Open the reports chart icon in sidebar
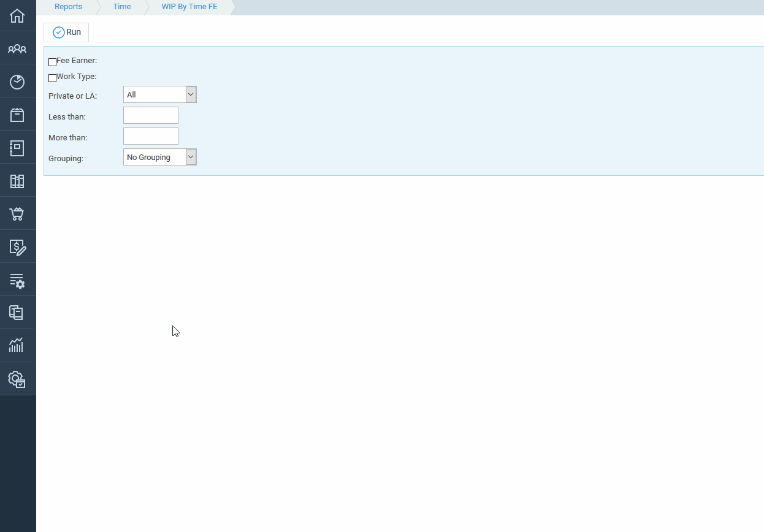This screenshot has height=532, width=764. [17, 345]
